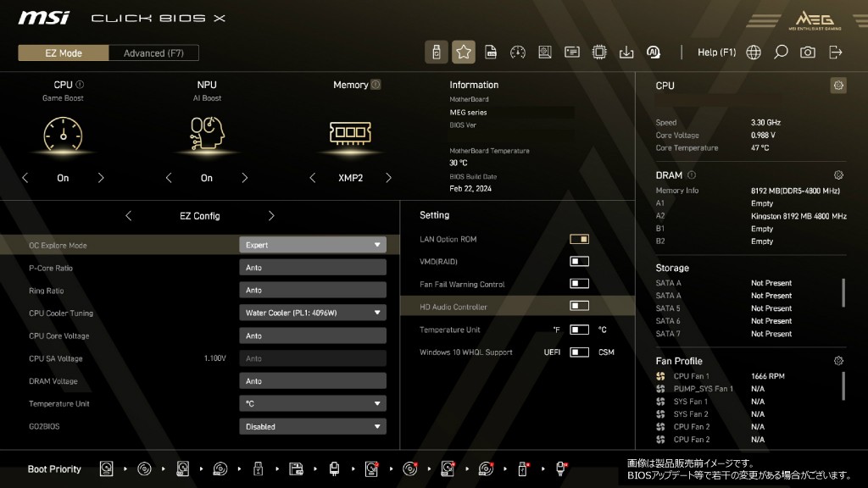Flip Windows 10 WHQL UEFI/CSM switch
Image resolution: width=868 pixels, height=488 pixels.
(x=579, y=352)
